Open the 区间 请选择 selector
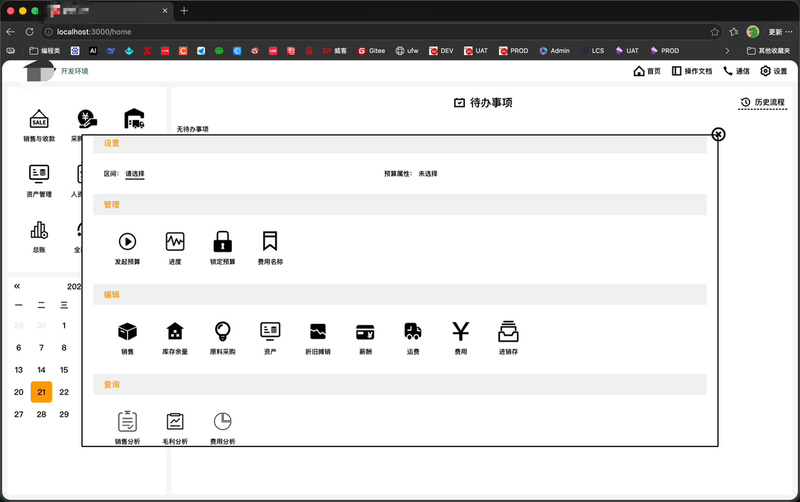 (135, 174)
